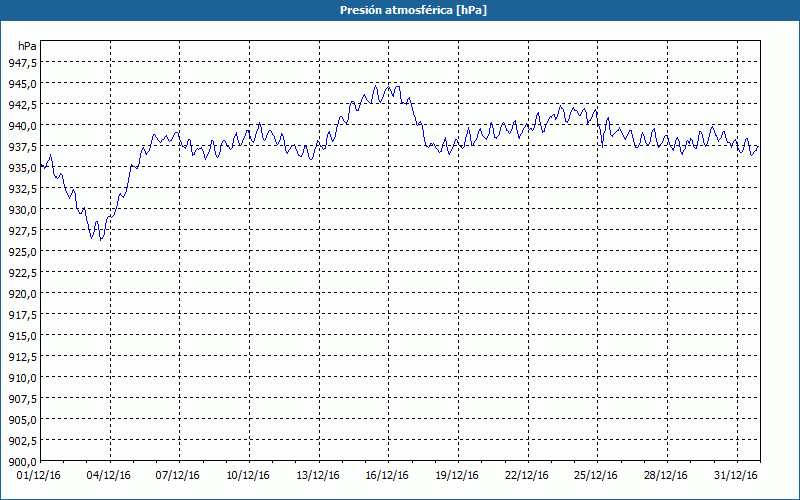Click the hPa unit label
The image size is (800, 500).
click(27, 46)
